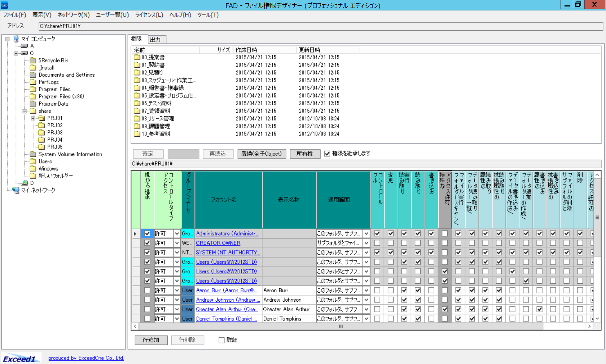This screenshot has width=606, height=364.
Task: Collapse the C: drive tree node
Action: [16, 53]
